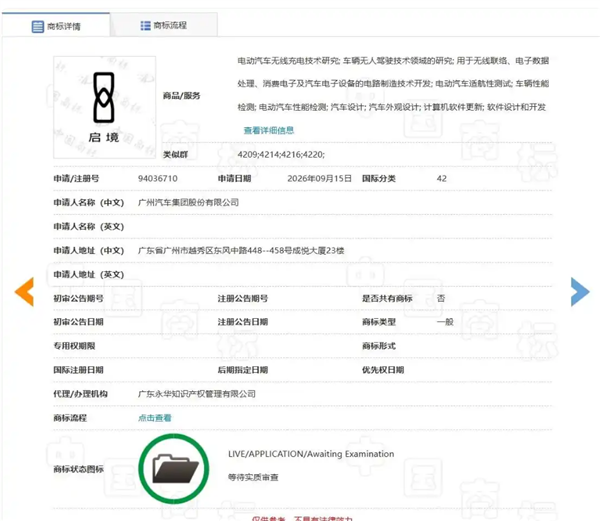
Task: Click the 初审公告日期 label
Action: pos(78,322)
